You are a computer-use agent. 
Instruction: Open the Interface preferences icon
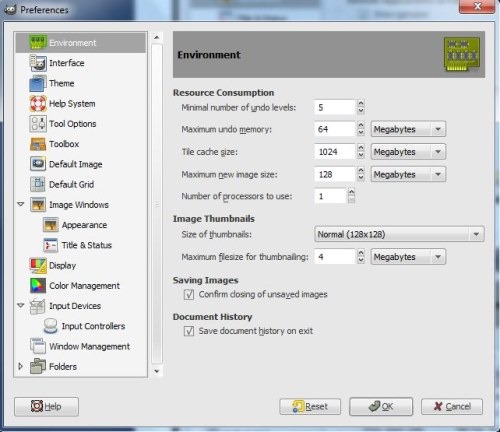point(38,63)
